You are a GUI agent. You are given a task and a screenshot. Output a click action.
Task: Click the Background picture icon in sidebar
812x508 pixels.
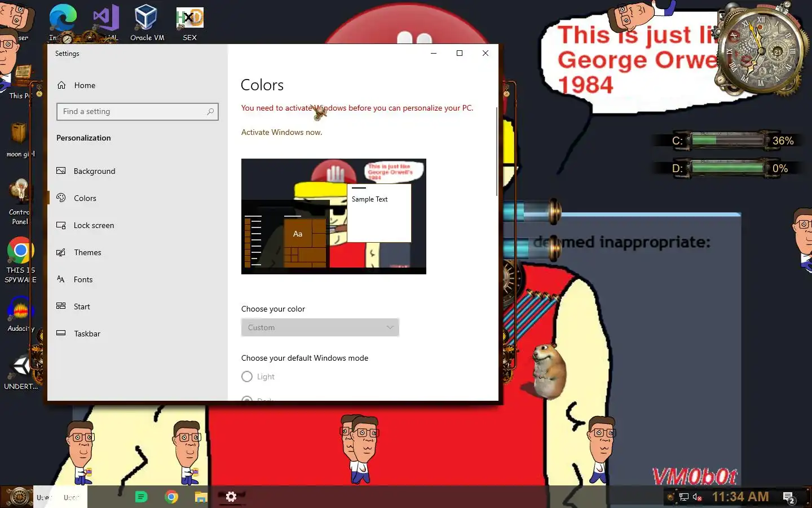pyautogui.click(x=61, y=170)
